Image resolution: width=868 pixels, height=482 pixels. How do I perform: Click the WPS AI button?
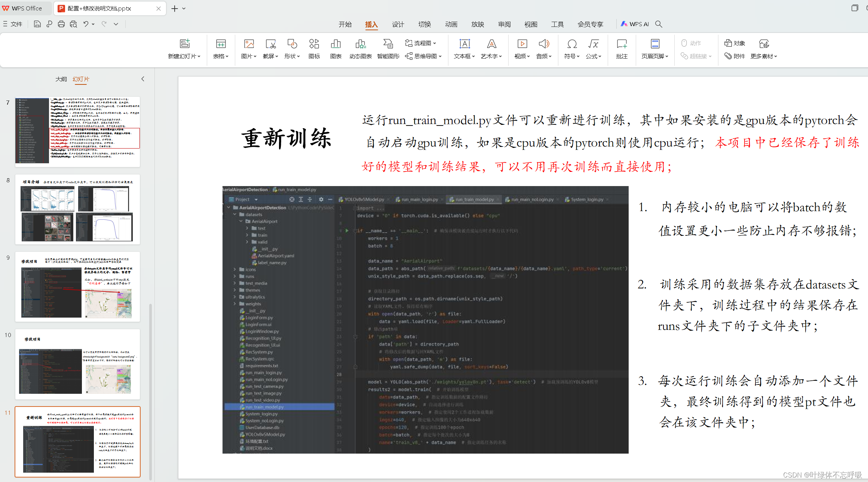635,24
